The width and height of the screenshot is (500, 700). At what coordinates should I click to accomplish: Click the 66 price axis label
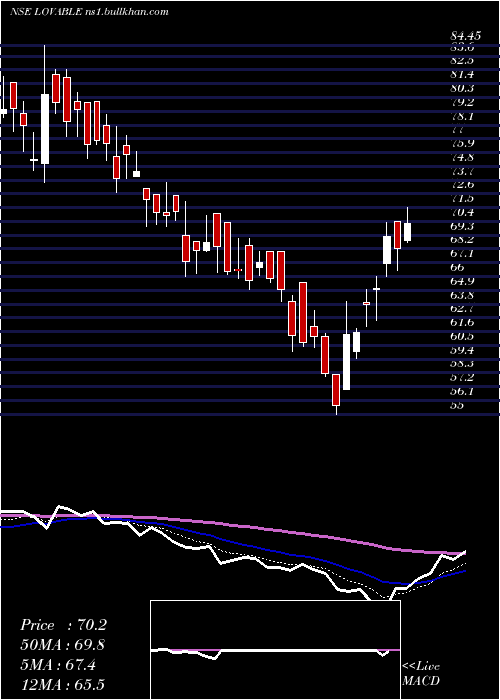click(x=458, y=267)
